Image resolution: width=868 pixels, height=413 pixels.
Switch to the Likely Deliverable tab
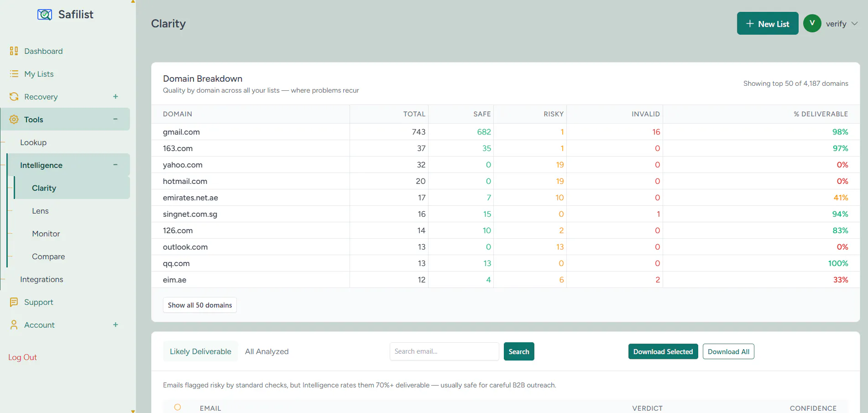pos(200,351)
